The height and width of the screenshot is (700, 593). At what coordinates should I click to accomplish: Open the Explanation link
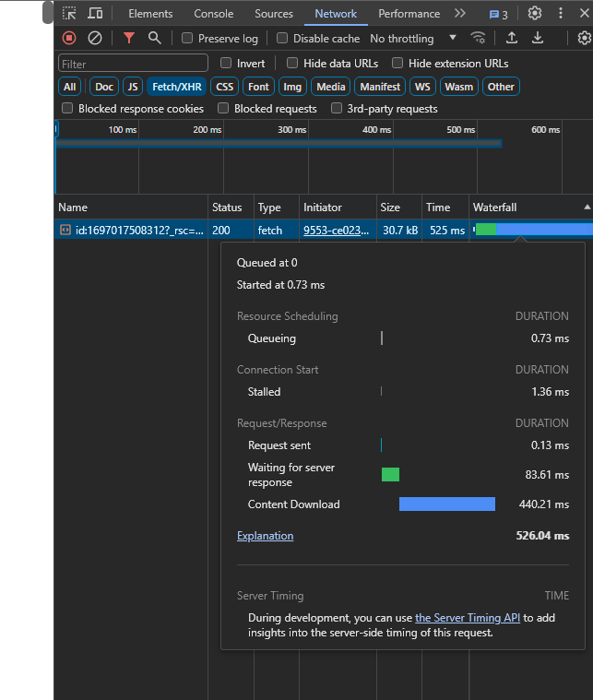point(265,536)
